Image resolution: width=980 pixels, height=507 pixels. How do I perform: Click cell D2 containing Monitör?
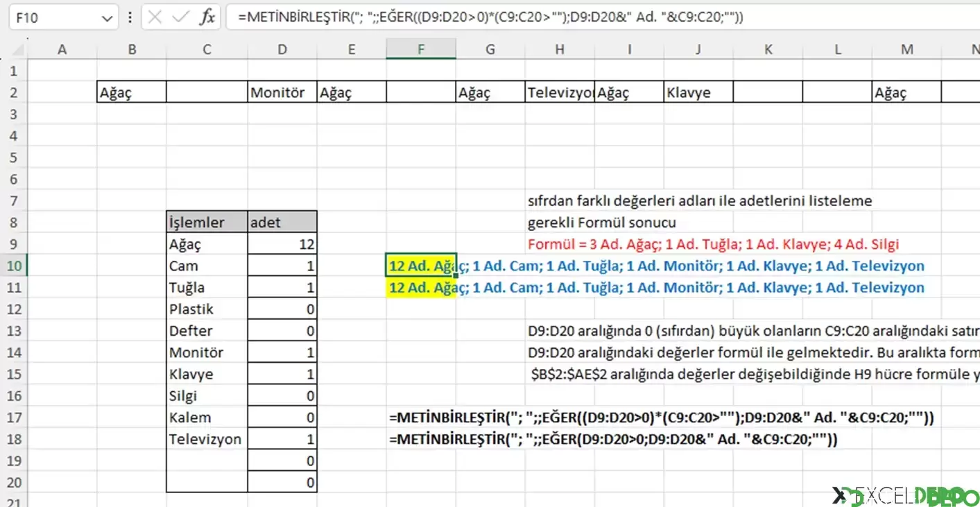point(282,92)
